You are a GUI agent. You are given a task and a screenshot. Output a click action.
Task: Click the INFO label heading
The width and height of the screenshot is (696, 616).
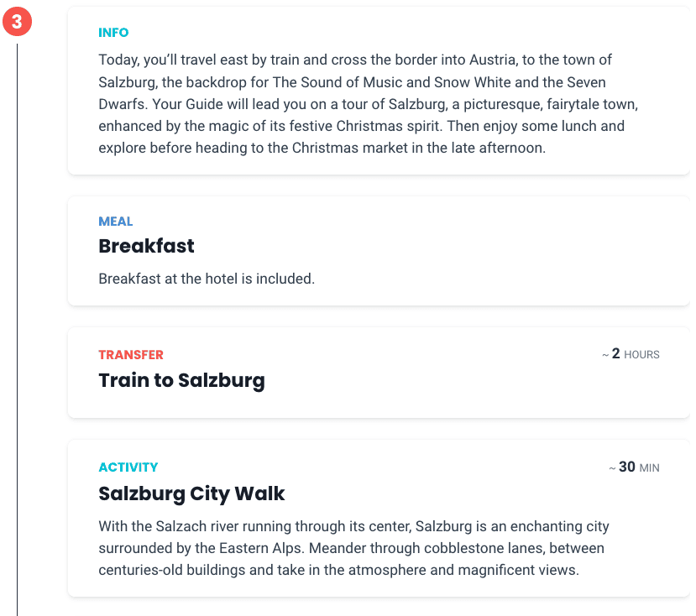point(113,33)
